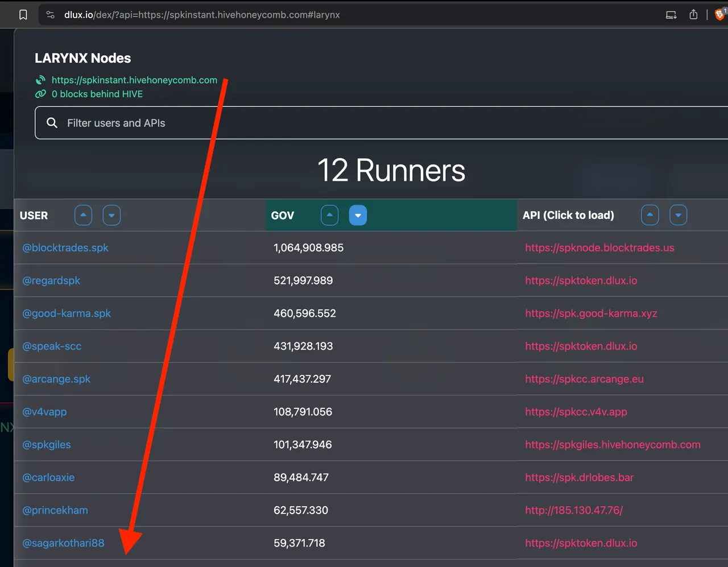Screen dimensions: 728x567
Task: Open the @spkgiles user link
Action: point(47,445)
